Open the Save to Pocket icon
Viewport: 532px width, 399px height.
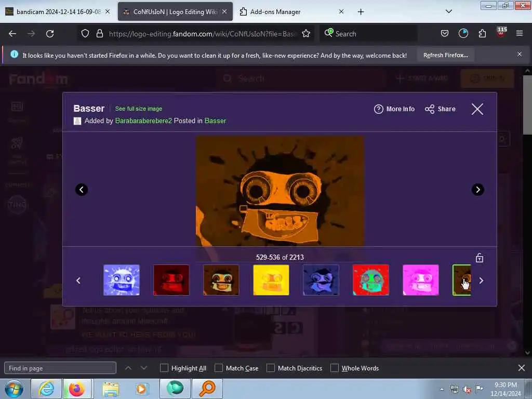445,33
